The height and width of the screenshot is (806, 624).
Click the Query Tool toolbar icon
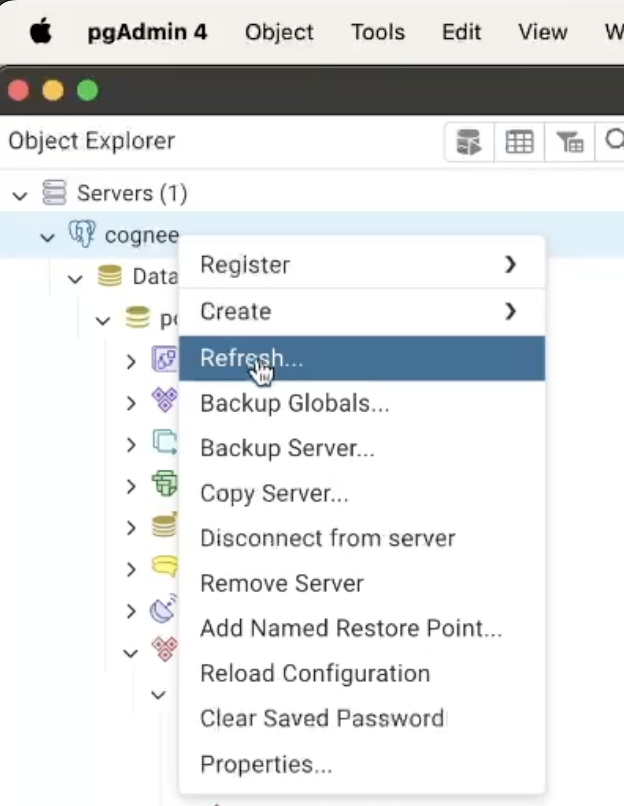[x=469, y=142]
